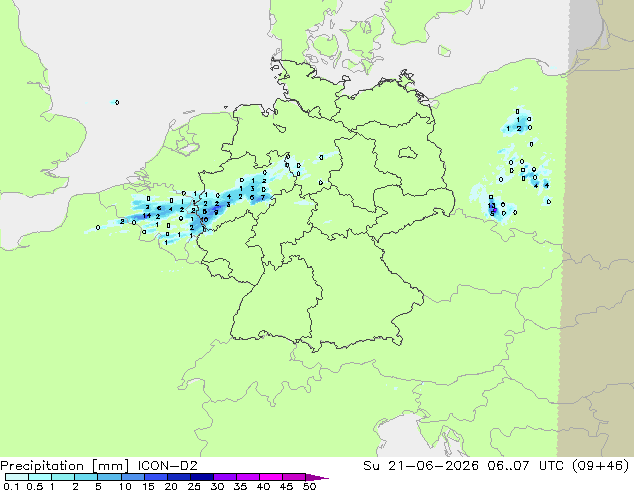The width and height of the screenshot is (634, 490).
Task: Click the over-50 arrow tip of legend
Action: point(317,477)
